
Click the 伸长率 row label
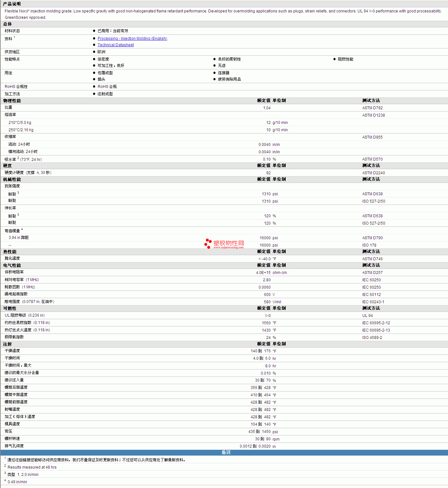(x=10, y=208)
